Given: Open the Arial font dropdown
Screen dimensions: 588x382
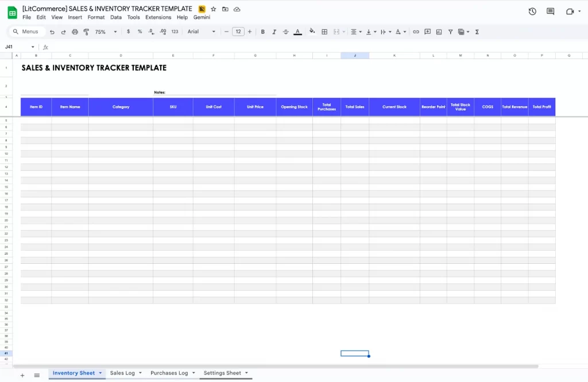Looking at the screenshot, I should point(201,32).
